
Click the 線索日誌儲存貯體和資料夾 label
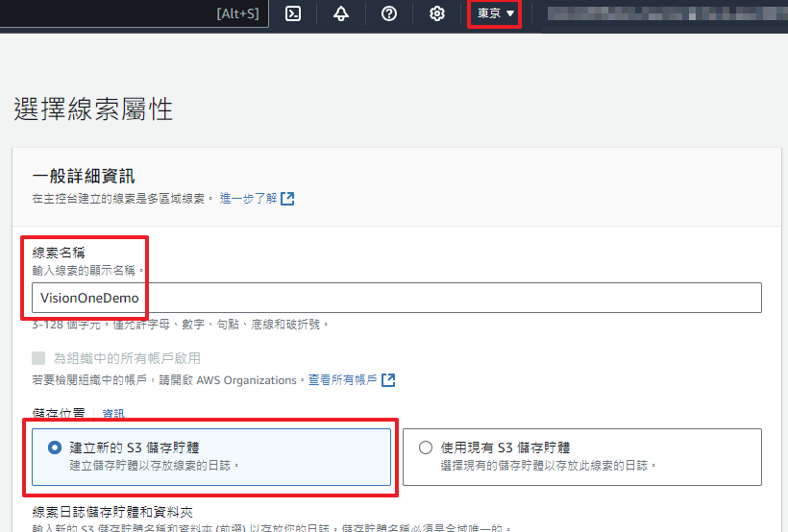pyautogui.click(x=112, y=512)
